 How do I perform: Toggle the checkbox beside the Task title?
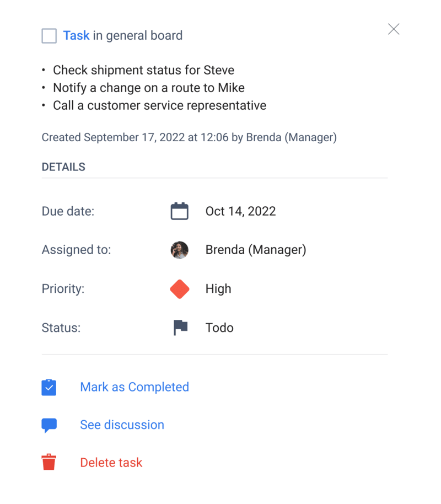coord(49,35)
